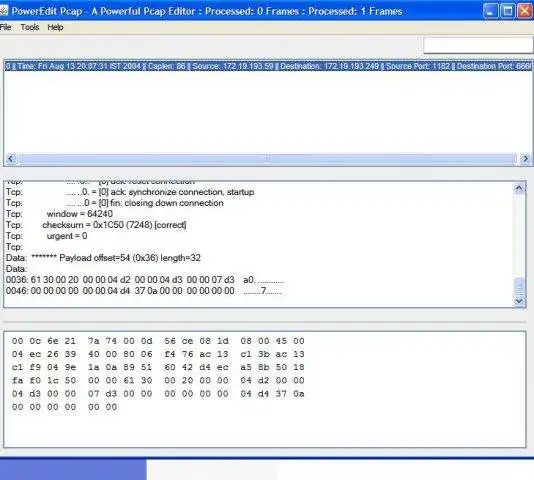Click hex dump row starting 'fa f0 1c 50'
This screenshot has width=534, height=480.
(158, 380)
